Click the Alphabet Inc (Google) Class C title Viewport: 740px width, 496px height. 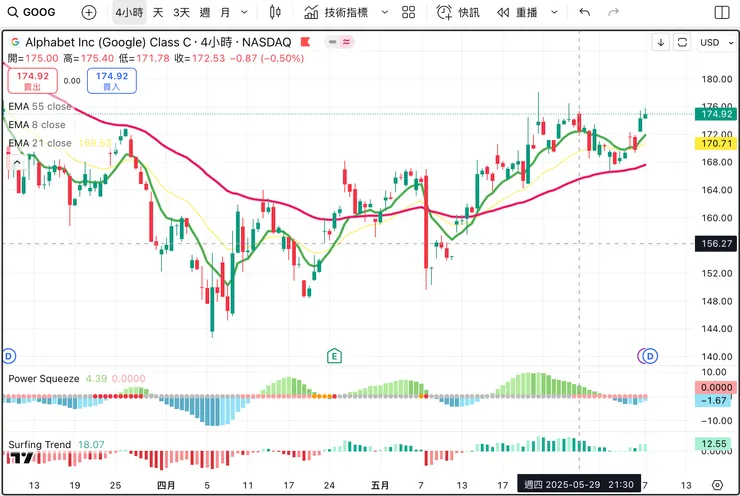108,42
